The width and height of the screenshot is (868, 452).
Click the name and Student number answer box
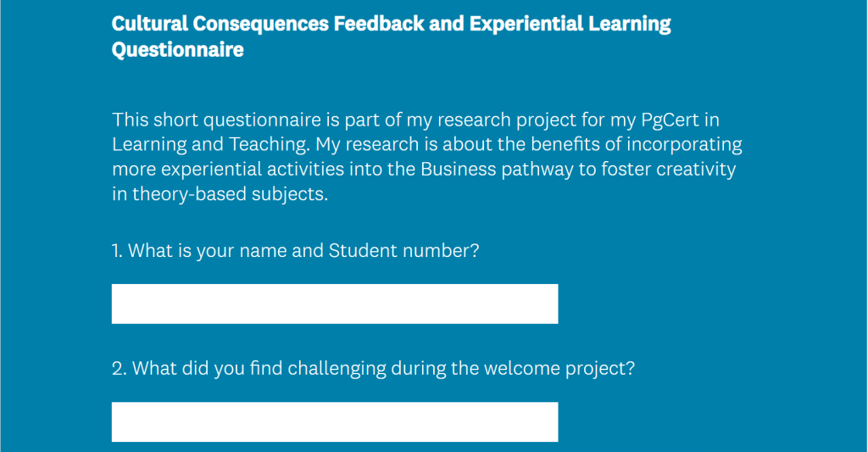click(335, 304)
